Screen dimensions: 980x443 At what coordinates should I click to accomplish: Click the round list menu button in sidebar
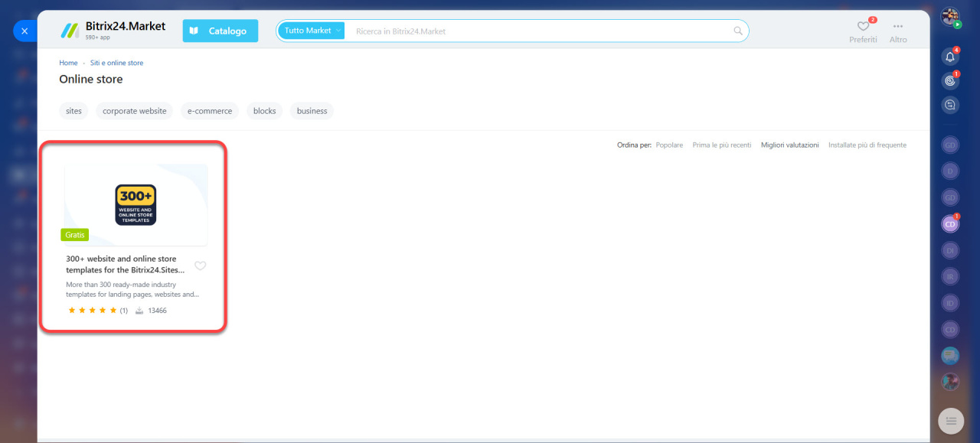pyautogui.click(x=950, y=421)
